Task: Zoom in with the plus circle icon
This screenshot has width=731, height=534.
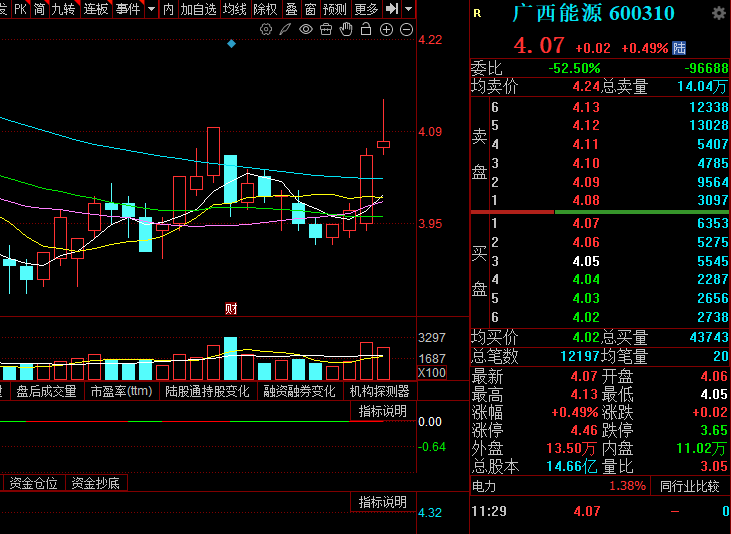Action: coord(386,29)
